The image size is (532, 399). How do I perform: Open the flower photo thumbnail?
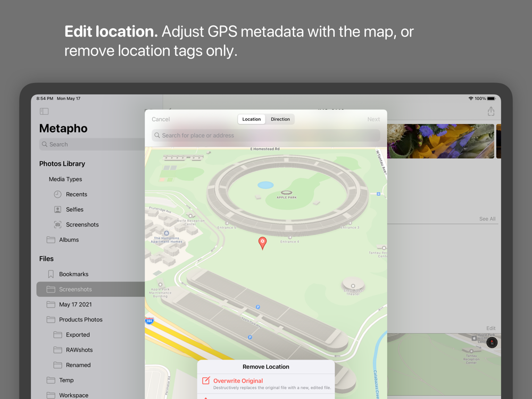point(440,141)
